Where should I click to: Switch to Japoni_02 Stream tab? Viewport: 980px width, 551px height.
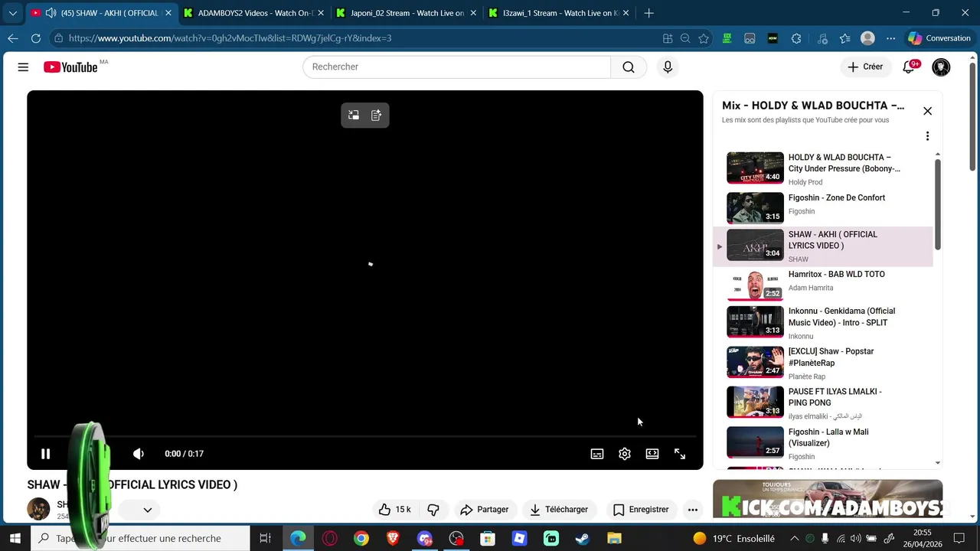tap(407, 13)
